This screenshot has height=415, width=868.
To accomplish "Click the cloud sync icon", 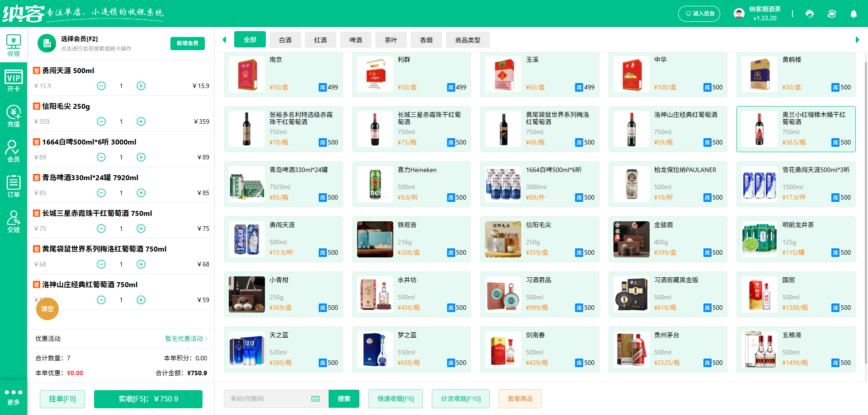I will click(832, 14).
